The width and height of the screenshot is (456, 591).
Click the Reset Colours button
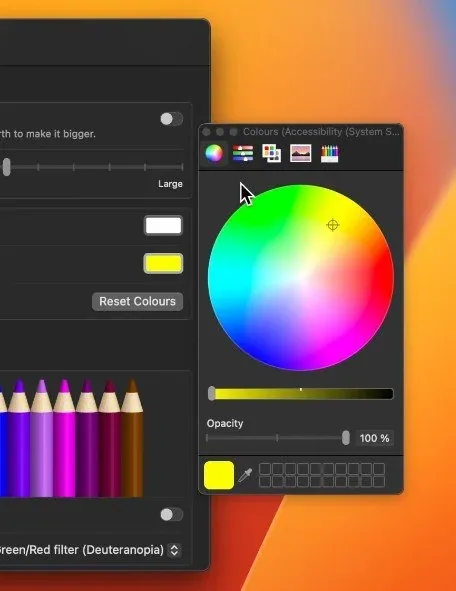[138, 302]
